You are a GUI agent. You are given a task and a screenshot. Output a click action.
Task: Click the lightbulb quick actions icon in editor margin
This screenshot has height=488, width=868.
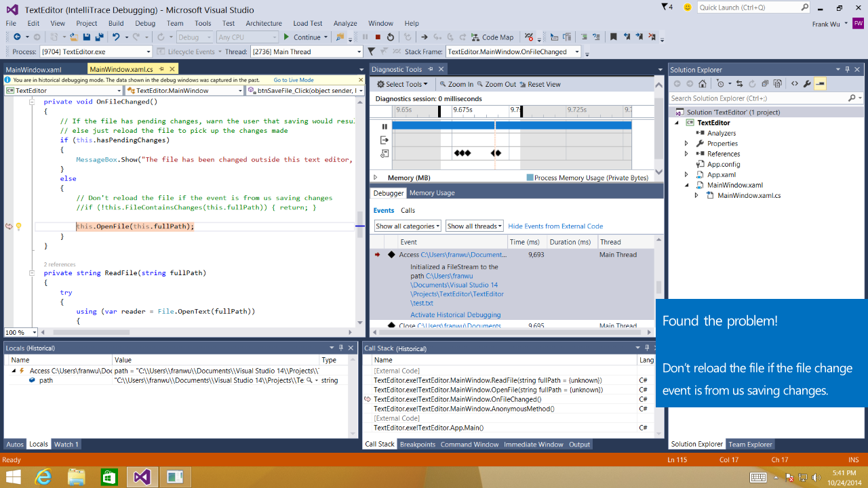19,226
